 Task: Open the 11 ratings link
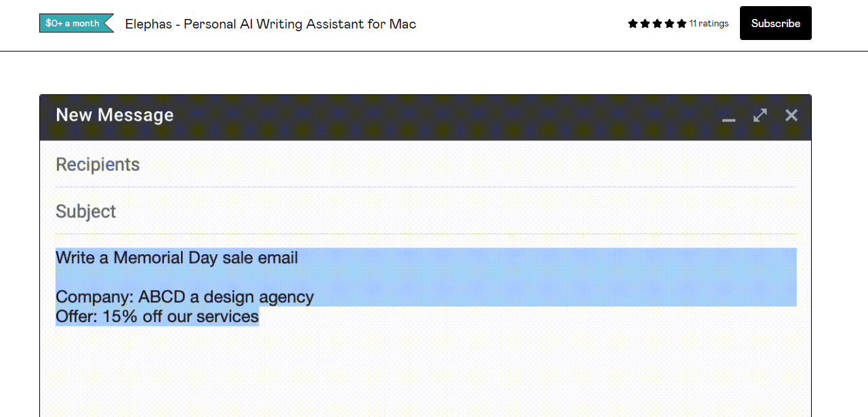coord(709,24)
